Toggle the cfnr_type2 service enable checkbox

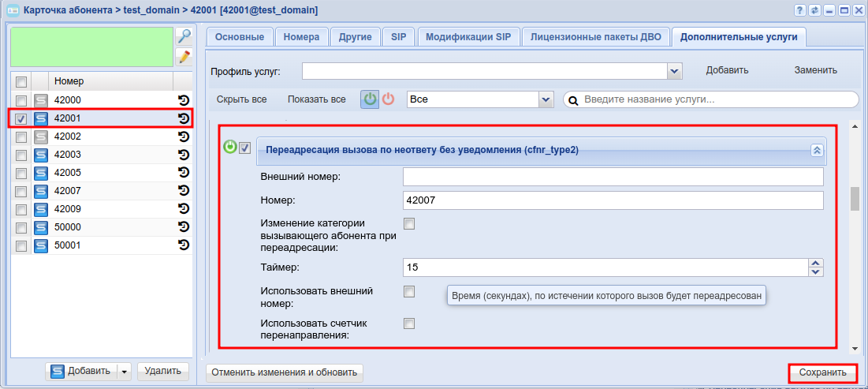[x=244, y=148]
